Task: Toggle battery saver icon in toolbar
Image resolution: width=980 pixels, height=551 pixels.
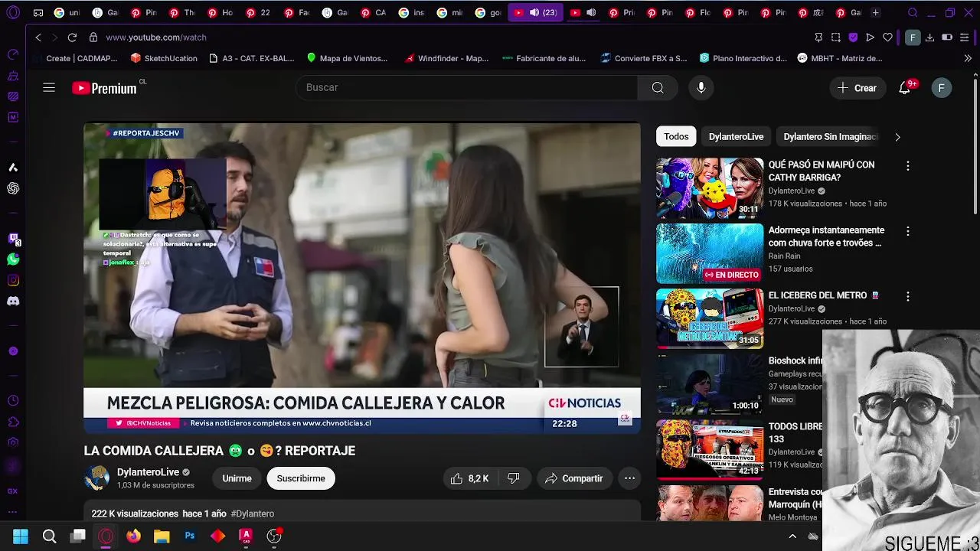Action: (947, 37)
